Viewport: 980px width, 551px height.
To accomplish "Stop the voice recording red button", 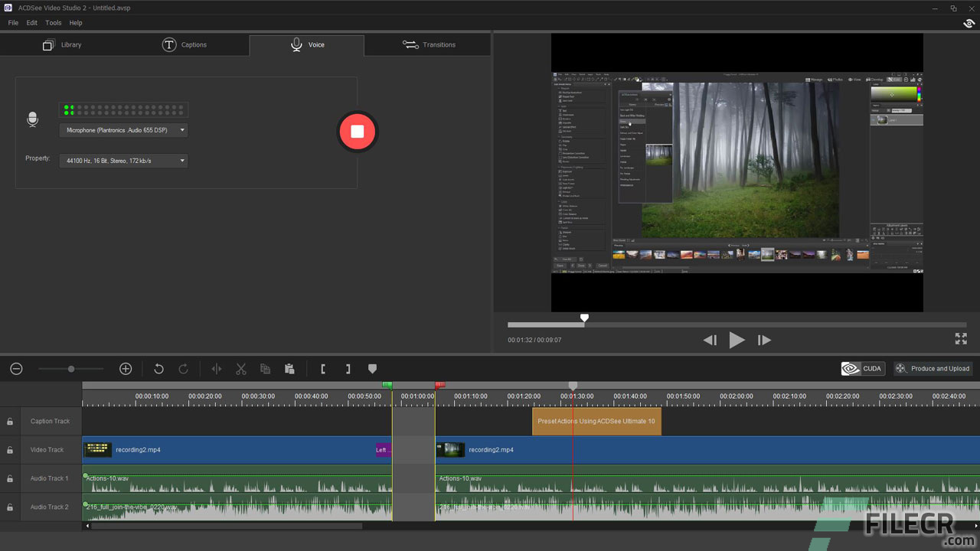I will pos(357,132).
